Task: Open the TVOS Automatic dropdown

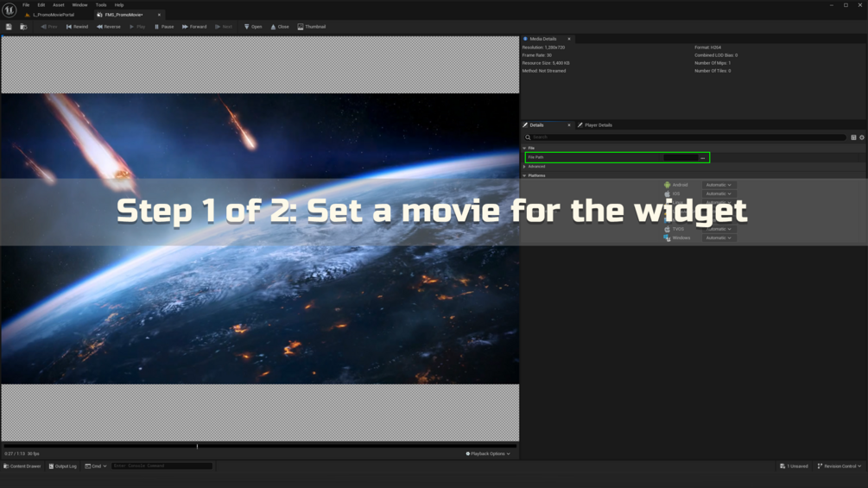Action: click(719, 229)
